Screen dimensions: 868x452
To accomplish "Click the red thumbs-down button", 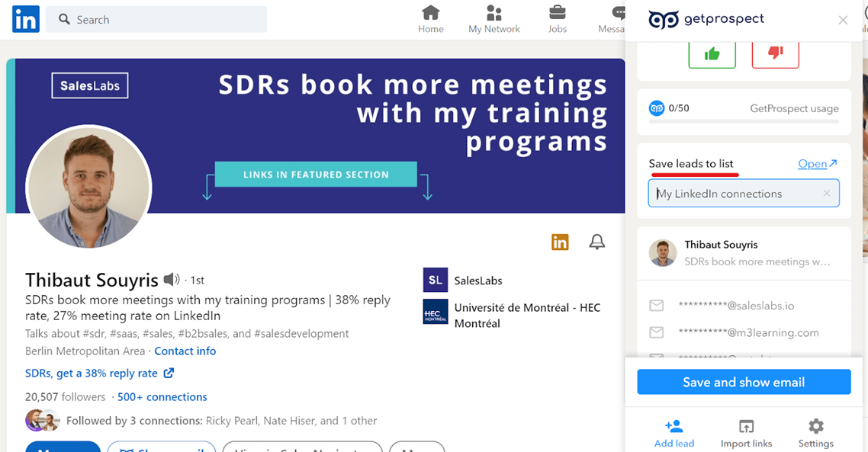I will click(775, 54).
